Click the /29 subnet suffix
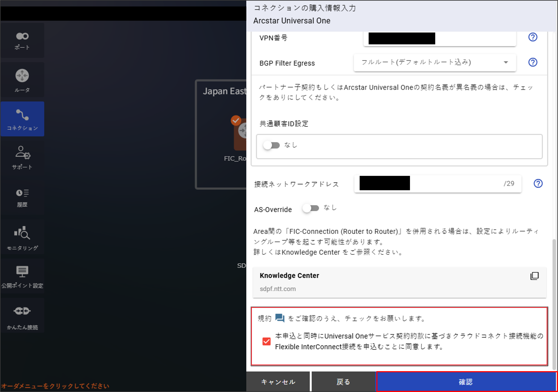 click(509, 184)
